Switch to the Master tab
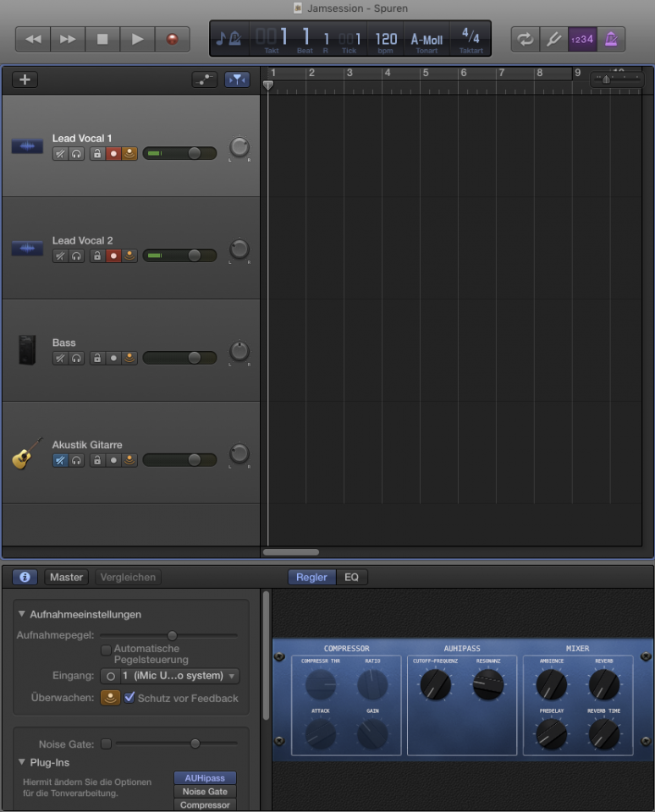Image resolution: width=655 pixels, height=812 pixels. point(66,577)
